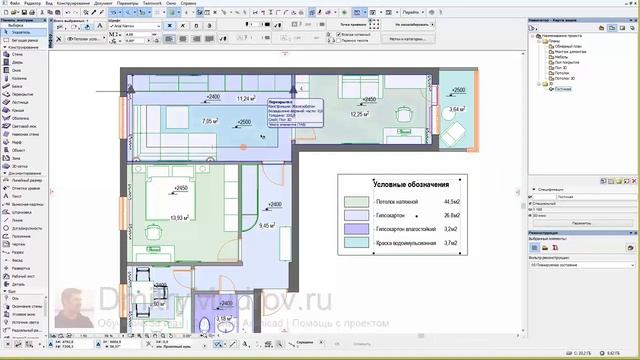Toggle the Всегда активный checkbox

coord(339,35)
